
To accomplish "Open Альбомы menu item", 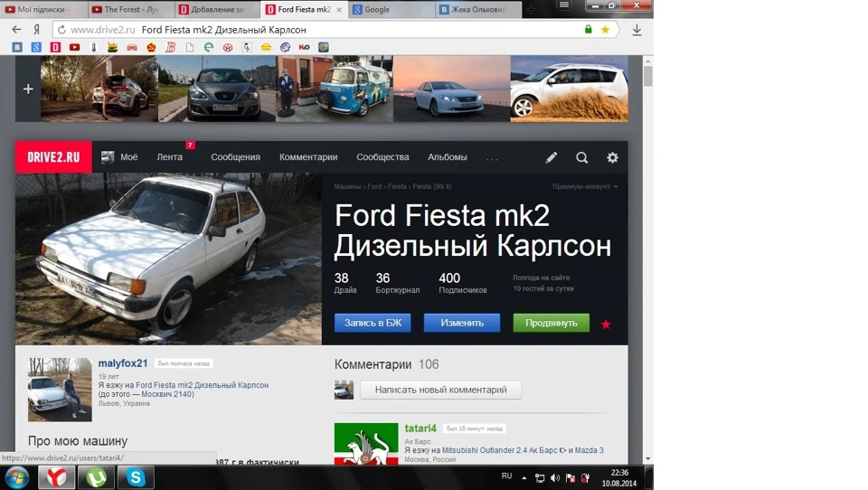I will (448, 157).
